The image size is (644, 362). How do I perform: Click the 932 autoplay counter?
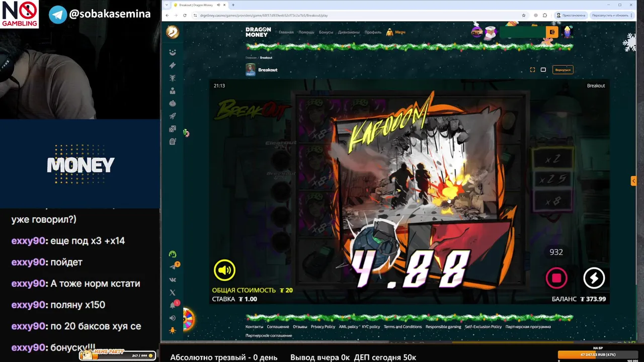pyautogui.click(x=556, y=252)
